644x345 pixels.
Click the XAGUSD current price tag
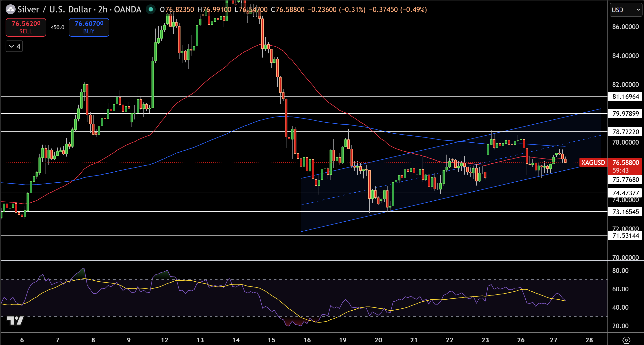click(593, 163)
